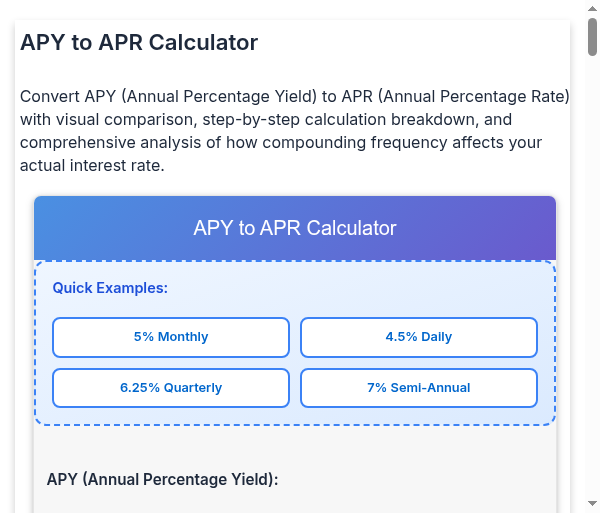Click "visual comparison" in the description paragraph
600x513 pixels.
pos(126,120)
